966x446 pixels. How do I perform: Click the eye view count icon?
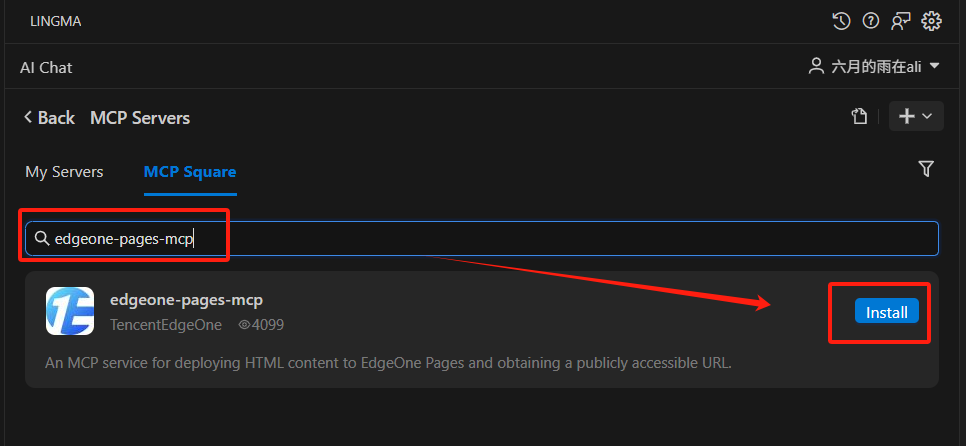click(244, 325)
